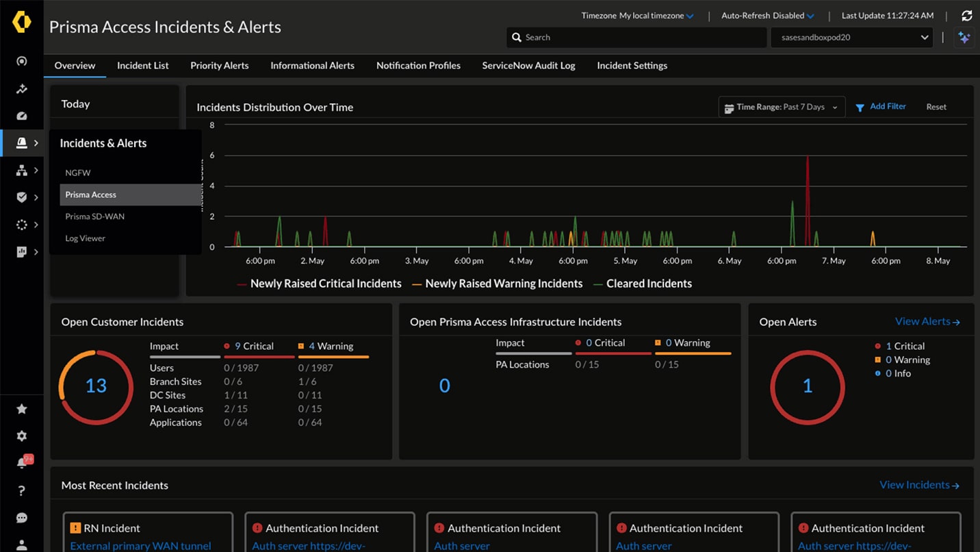The image size is (980, 552).
Task: Open the alerts panel via the notification bell icon
Action: click(x=23, y=462)
